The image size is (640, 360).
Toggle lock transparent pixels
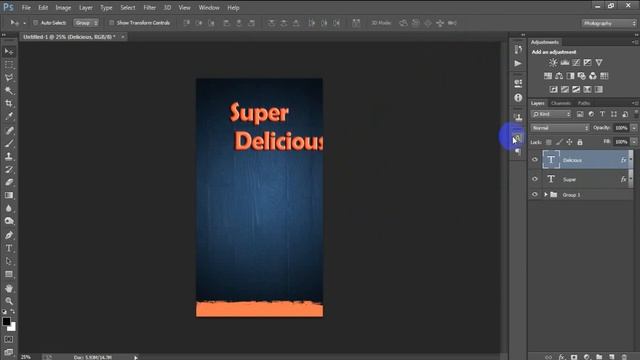pyautogui.click(x=549, y=142)
